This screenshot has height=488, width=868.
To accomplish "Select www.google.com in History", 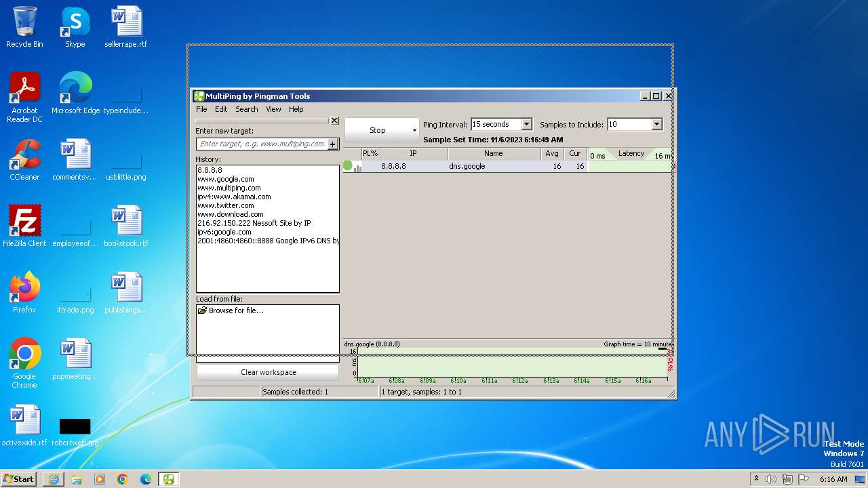I will point(226,179).
